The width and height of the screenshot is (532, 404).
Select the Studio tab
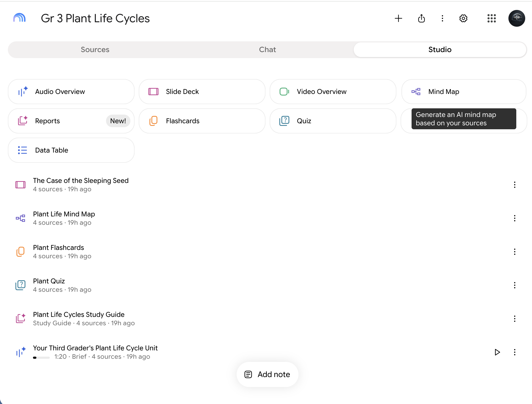point(440,49)
